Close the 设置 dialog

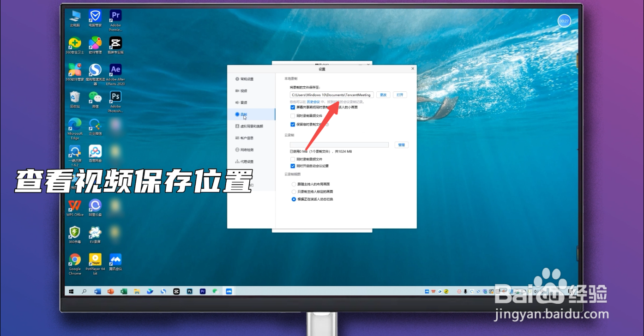(x=413, y=69)
